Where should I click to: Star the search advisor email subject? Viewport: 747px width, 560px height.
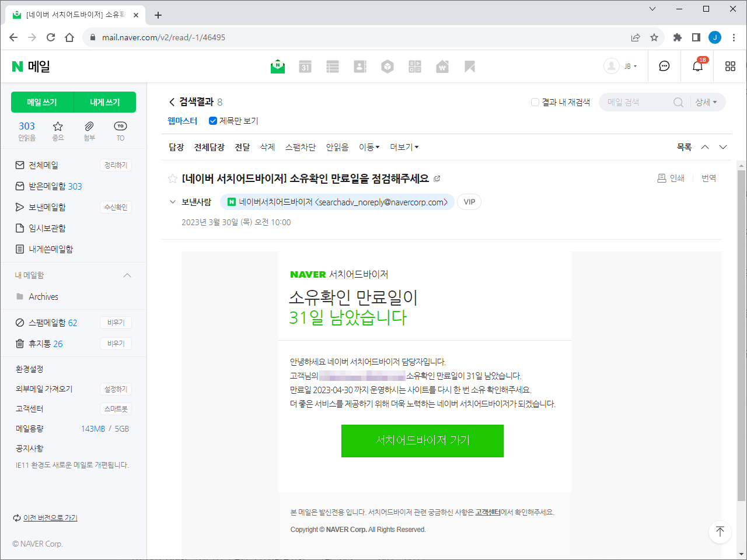point(173,178)
